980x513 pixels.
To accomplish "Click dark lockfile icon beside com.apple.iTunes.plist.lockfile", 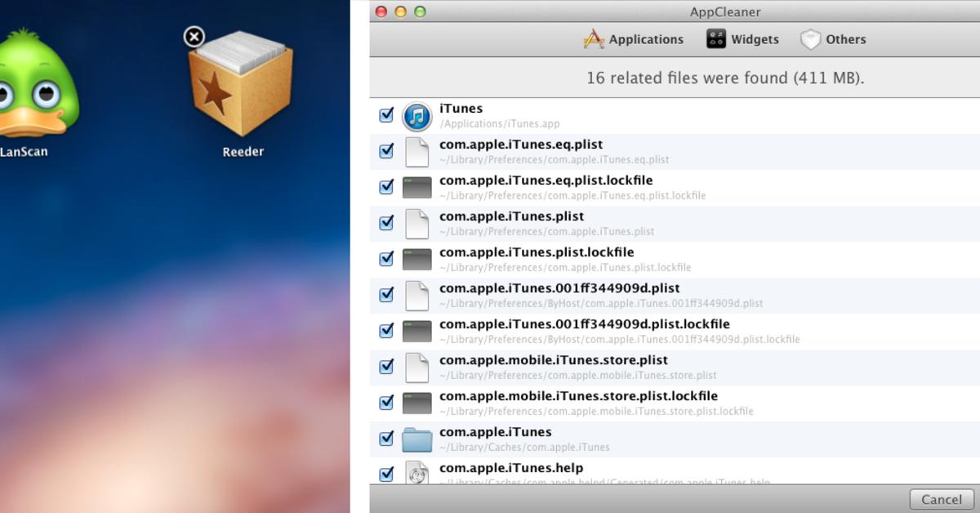I will [416, 260].
